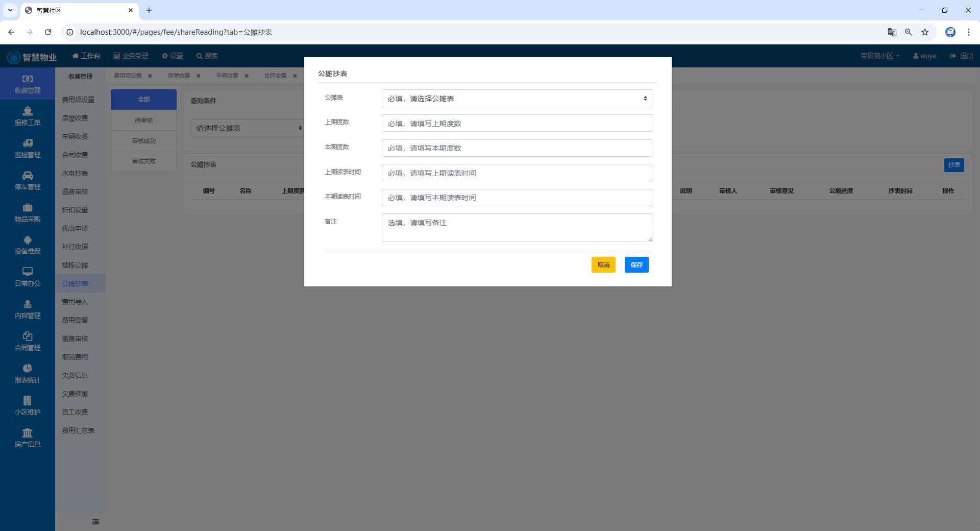Switch to the 待审核 filter tab
Image resolution: width=980 pixels, height=531 pixels.
click(143, 120)
